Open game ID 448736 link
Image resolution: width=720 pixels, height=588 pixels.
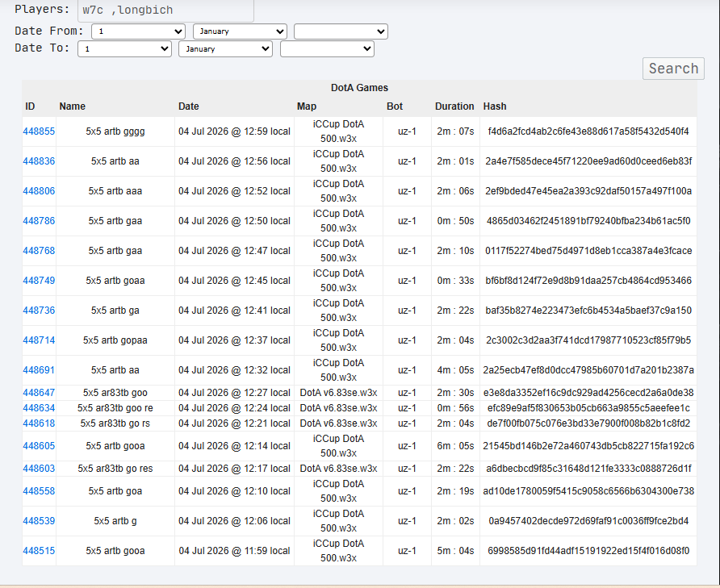click(x=39, y=311)
